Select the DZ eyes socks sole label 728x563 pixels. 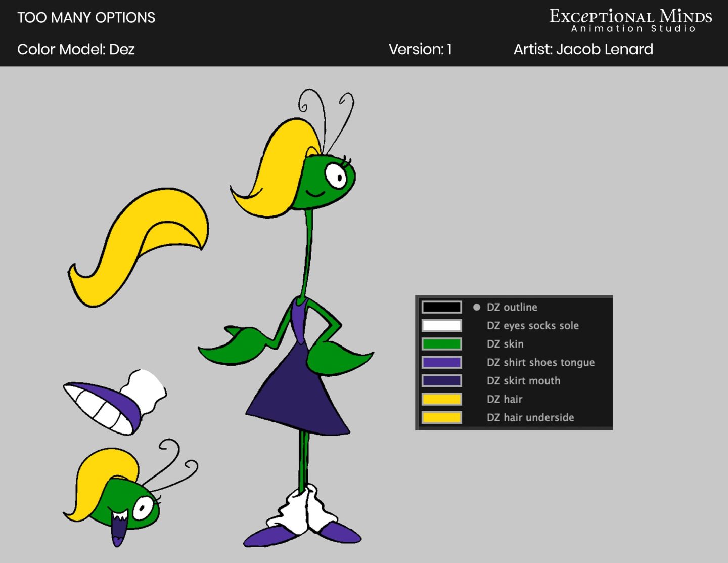(532, 325)
